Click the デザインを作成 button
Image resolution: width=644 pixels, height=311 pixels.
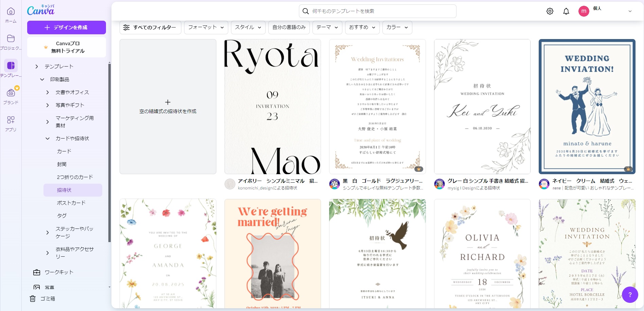[67, 28]
